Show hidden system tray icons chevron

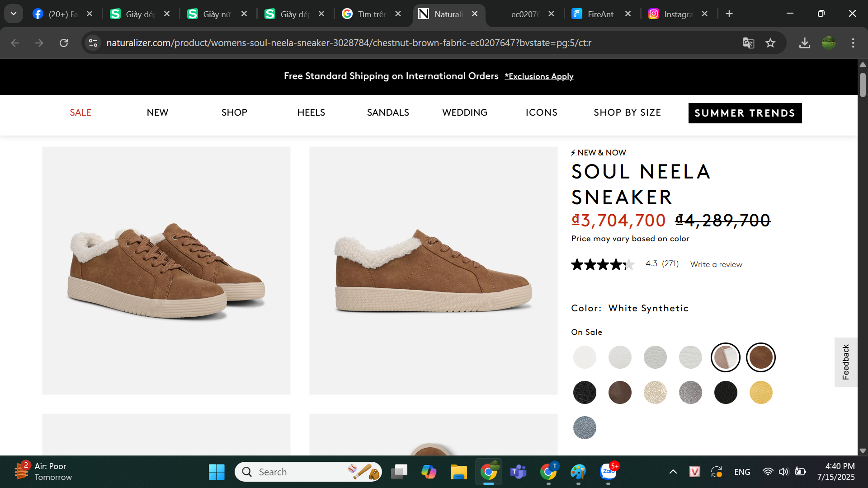tap(673, 472)
